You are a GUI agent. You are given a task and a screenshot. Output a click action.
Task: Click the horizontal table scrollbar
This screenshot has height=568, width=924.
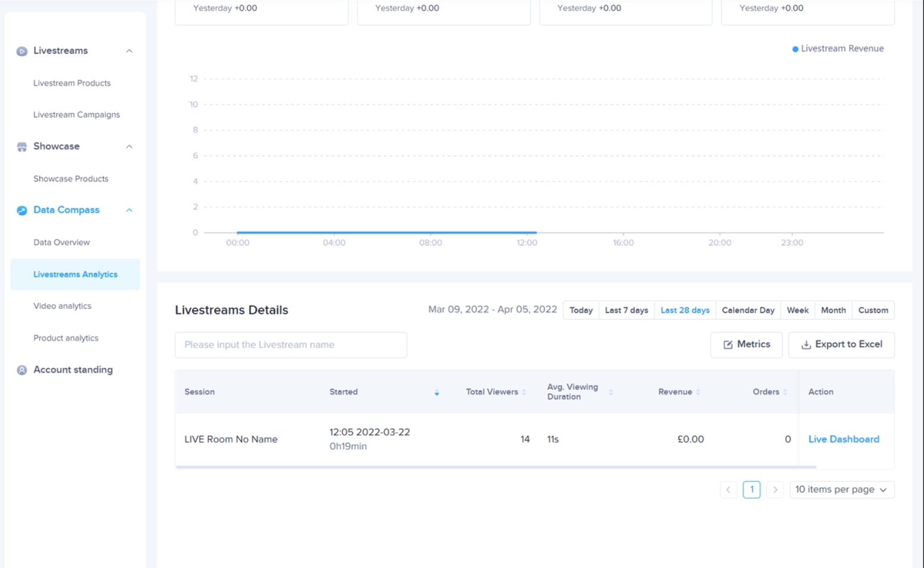coord(495,467)
